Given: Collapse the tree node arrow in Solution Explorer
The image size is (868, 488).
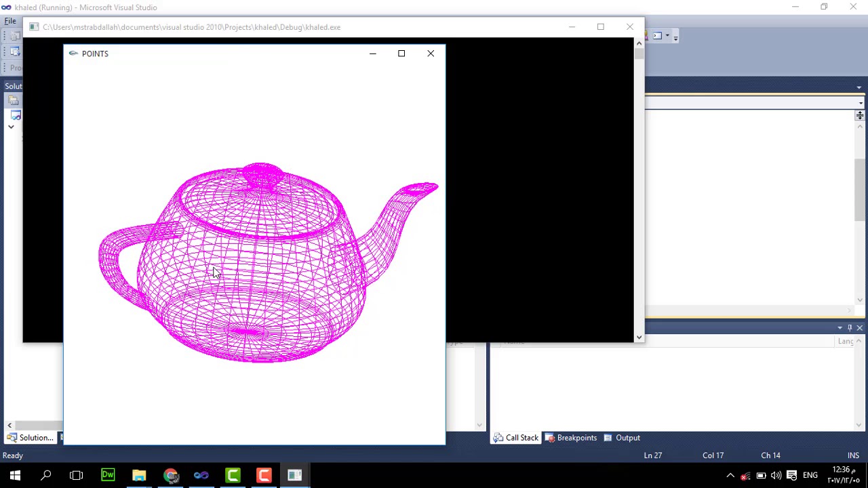Looking at the screenshot, I should pos(11,127).
